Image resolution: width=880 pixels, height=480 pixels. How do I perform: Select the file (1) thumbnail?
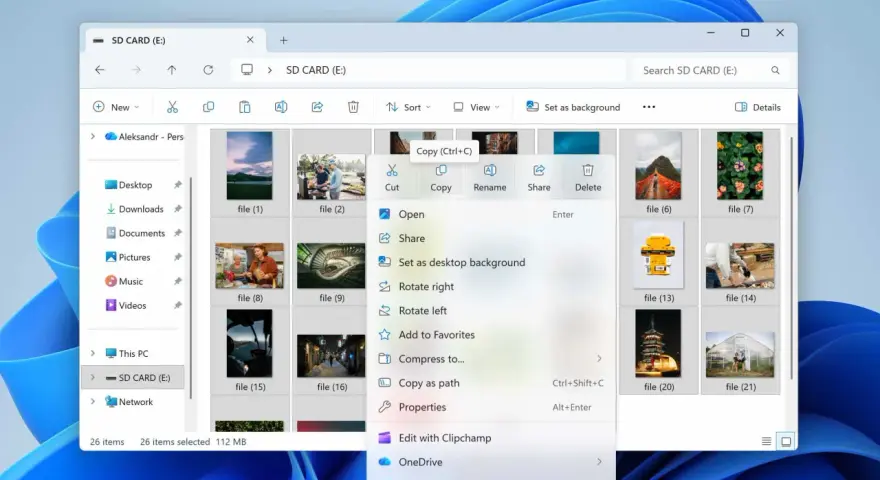(250, 166)
